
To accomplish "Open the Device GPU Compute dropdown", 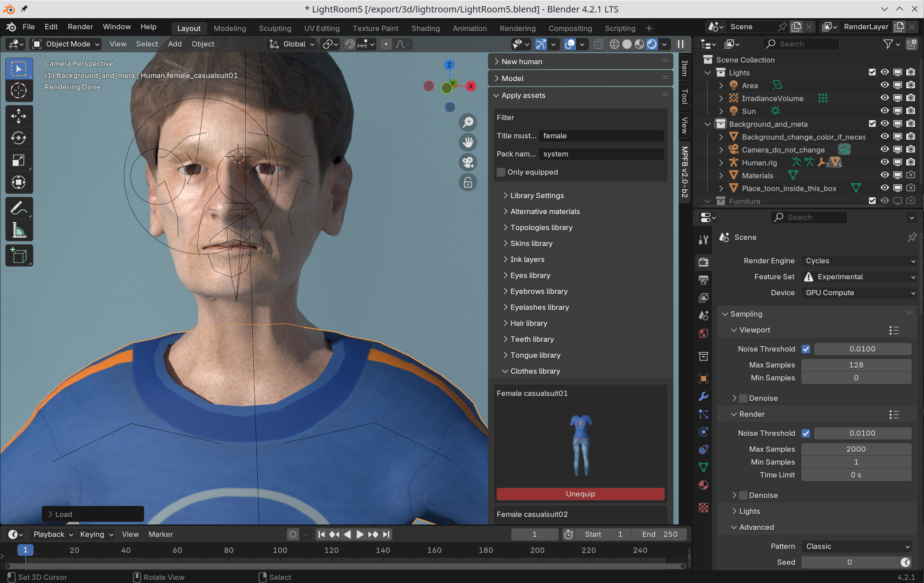I will point(859,293).
